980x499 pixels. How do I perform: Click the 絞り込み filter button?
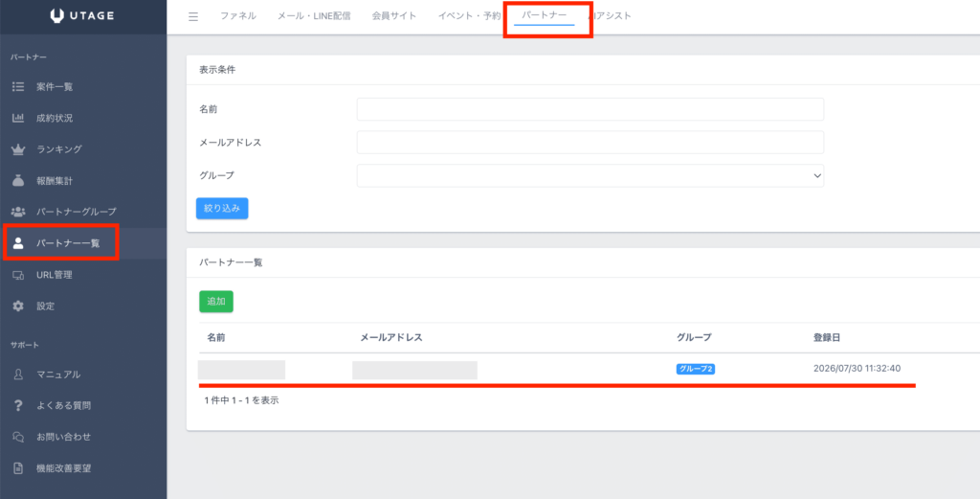point(222,208)
